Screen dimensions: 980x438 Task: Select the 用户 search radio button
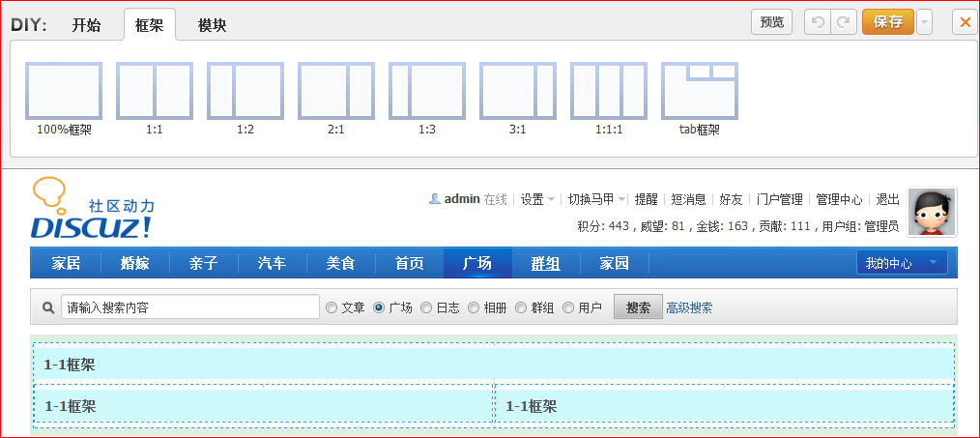(x=568, y=308)
